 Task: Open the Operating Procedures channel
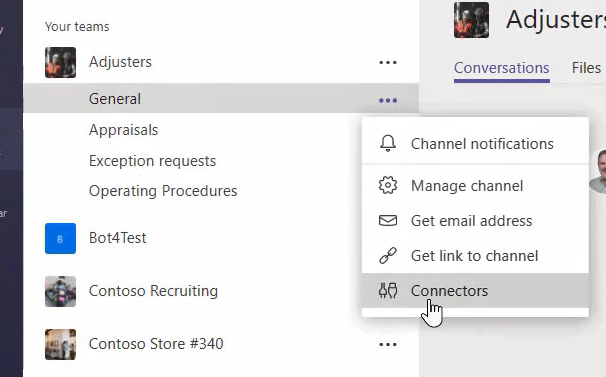[163, 191]
